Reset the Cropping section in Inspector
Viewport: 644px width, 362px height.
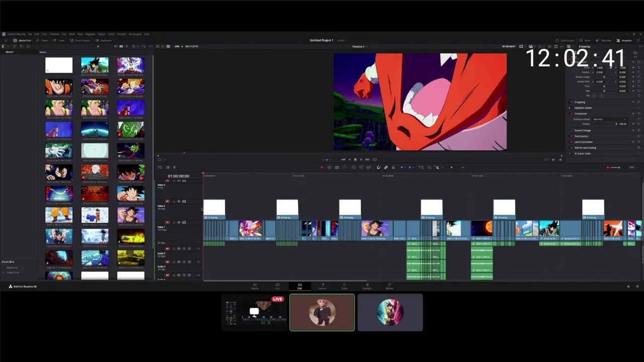tap(639, 102)
